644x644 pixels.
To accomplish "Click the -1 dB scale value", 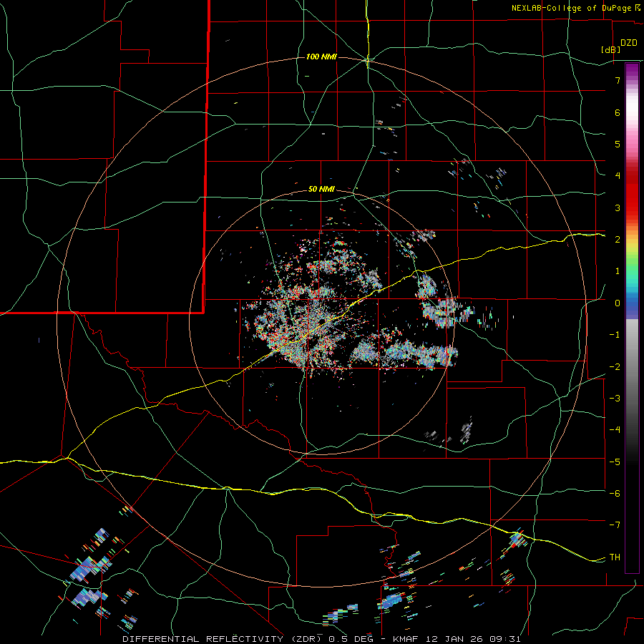I will pos(615,335).
